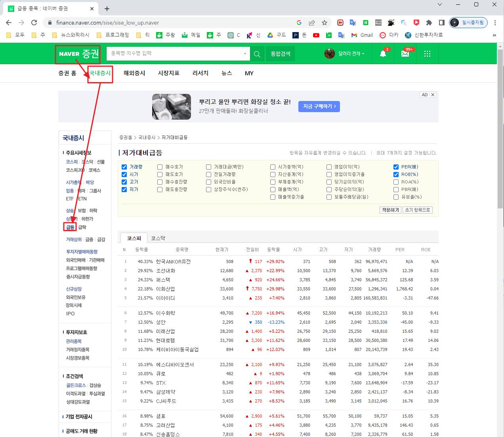Check the 시가총액(억) checkbox
Viewport: 504px width, 437px height.
click(x=273, y=167)
